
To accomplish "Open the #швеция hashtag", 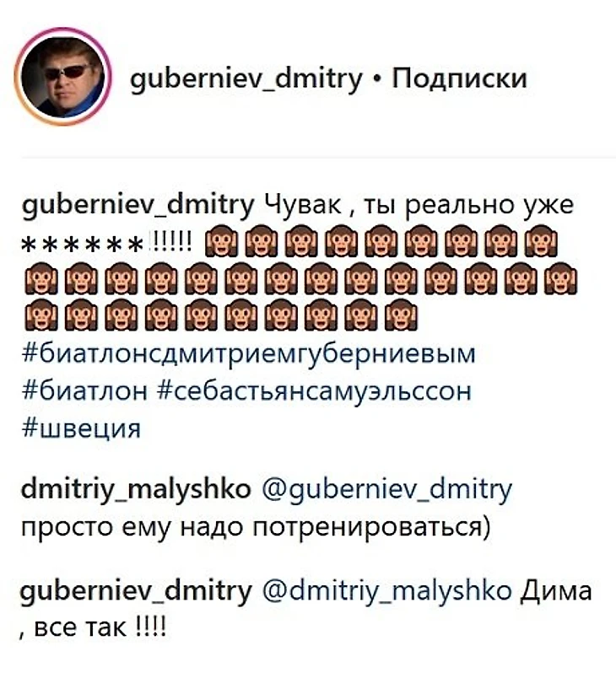I will point(81,428).
